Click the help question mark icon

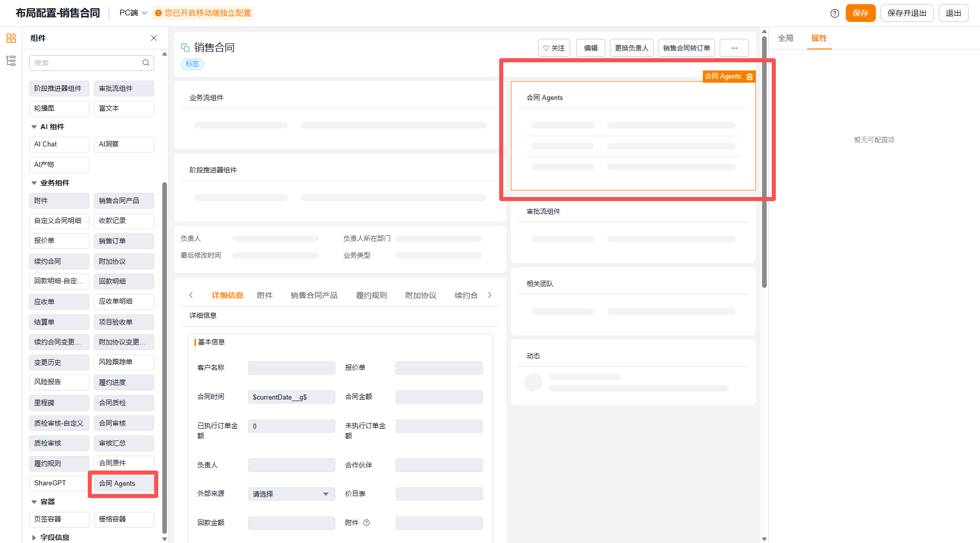(835, 13)
